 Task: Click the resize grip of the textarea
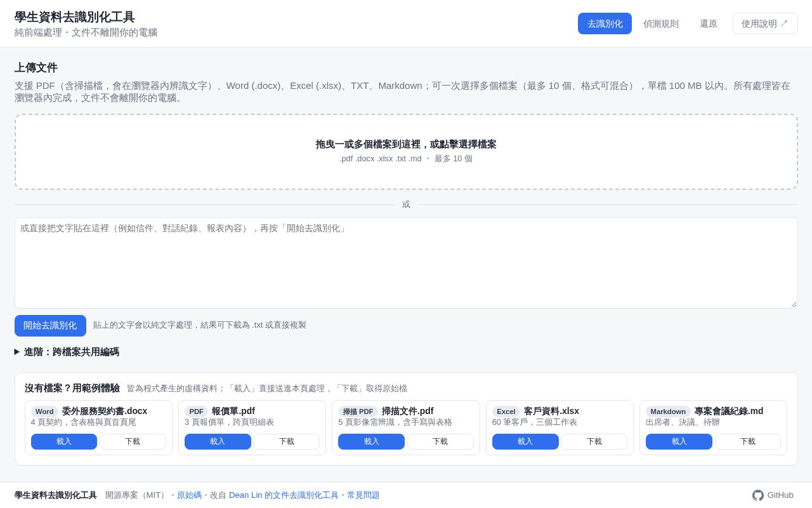pos(793,304)
